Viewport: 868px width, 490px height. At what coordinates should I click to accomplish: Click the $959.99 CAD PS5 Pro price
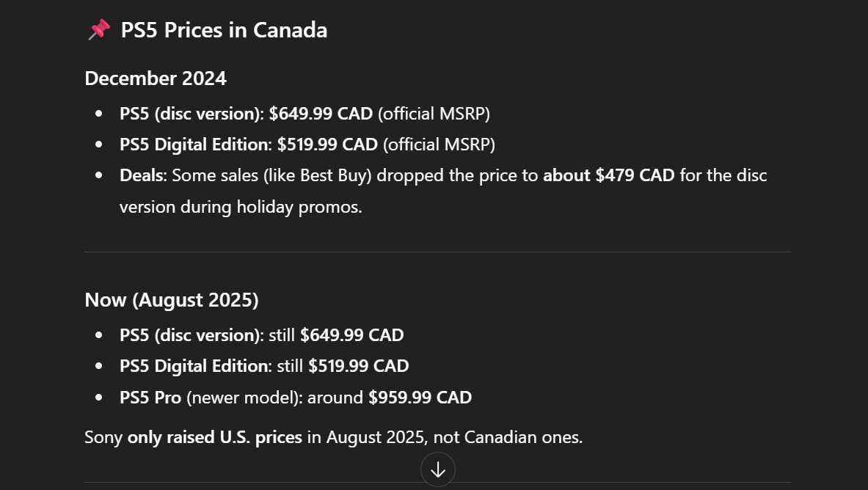coord(420,398)
